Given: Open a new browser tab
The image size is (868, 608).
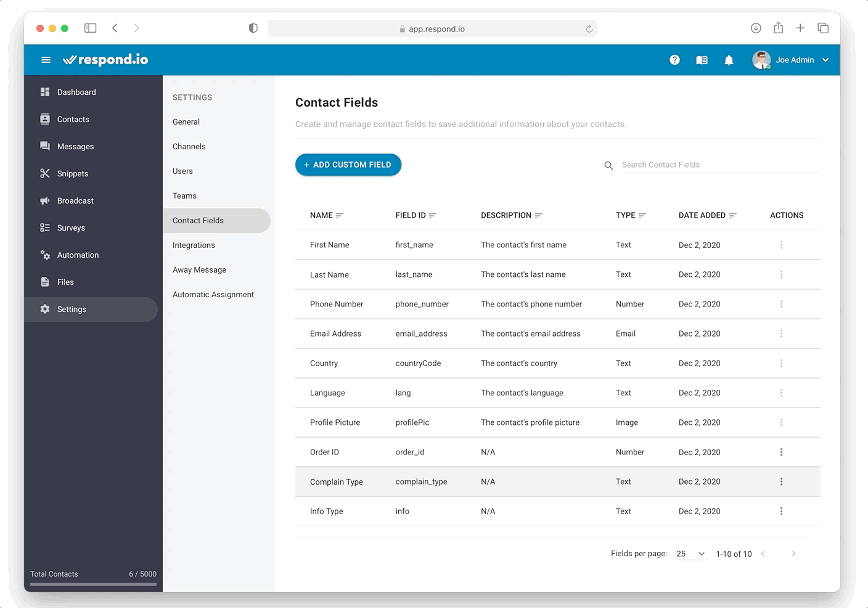Looking at the screenshot, I should pos(800,28).
